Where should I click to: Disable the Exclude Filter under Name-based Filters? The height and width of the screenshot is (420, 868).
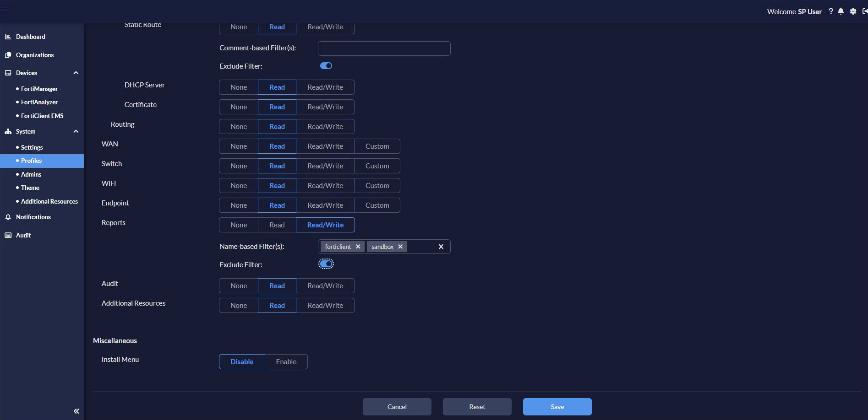(326, 264)
